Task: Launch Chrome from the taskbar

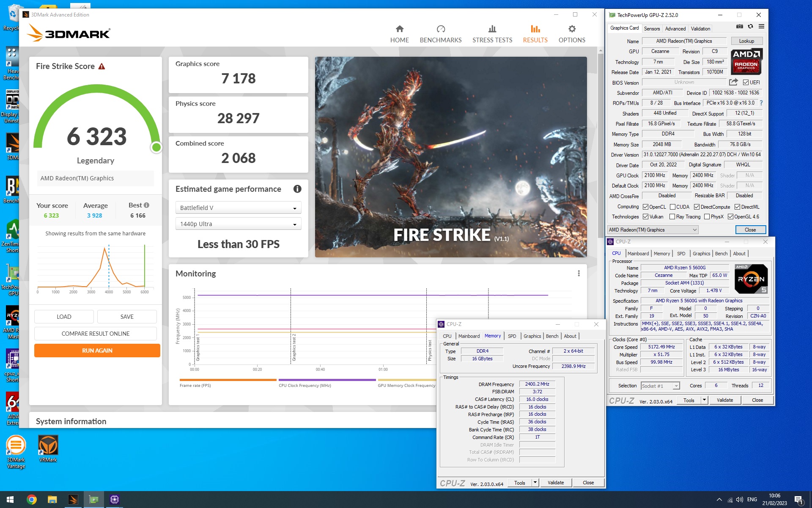Action: tap(31, 500)
